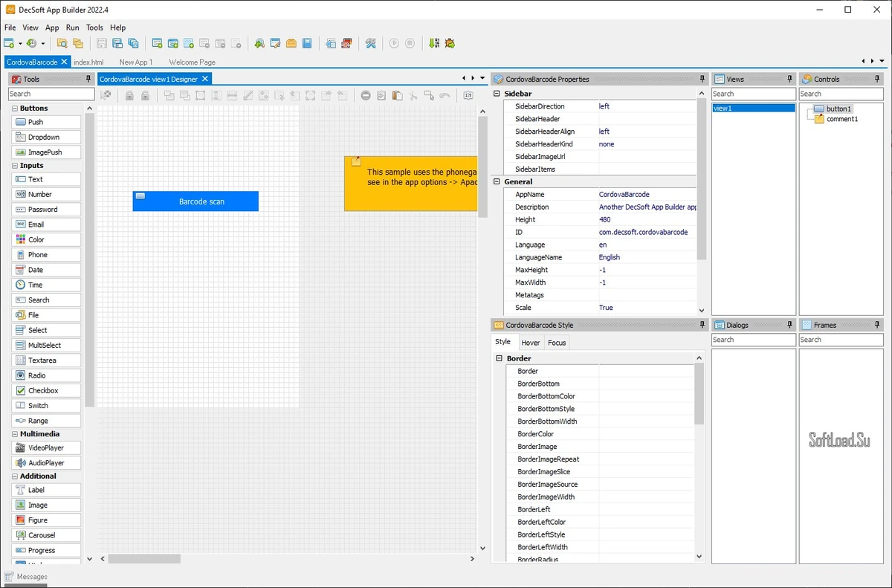This screenshot has width=892, height=588.
Task: Click the greyed-out Stop icon
Action: (x=410, y=43)
